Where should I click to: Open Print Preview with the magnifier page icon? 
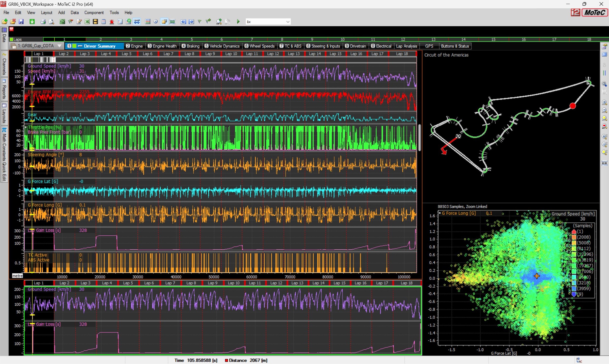52,22
